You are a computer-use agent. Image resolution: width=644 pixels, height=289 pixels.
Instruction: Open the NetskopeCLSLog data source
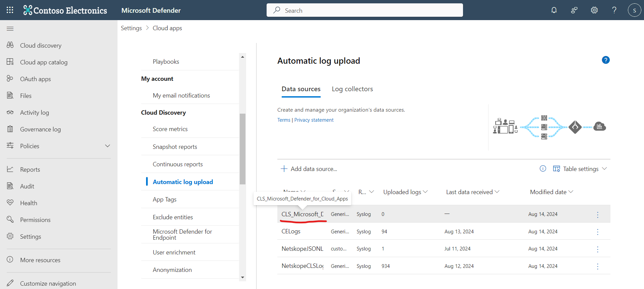pyautogui.click(x=302, y=266)
